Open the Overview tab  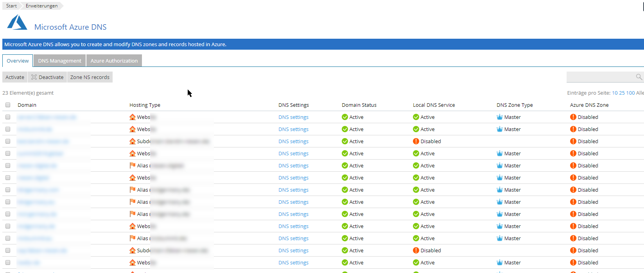coord(18,61)
